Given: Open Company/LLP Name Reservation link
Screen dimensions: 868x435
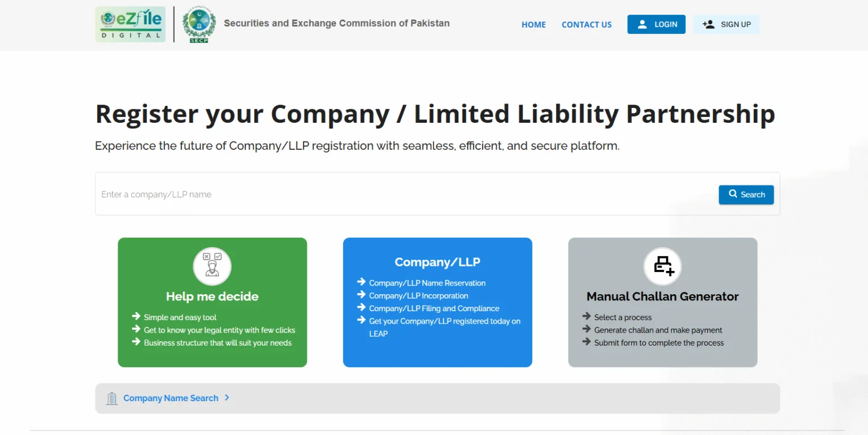Looking at the screenshot, I should coord(427,283).
